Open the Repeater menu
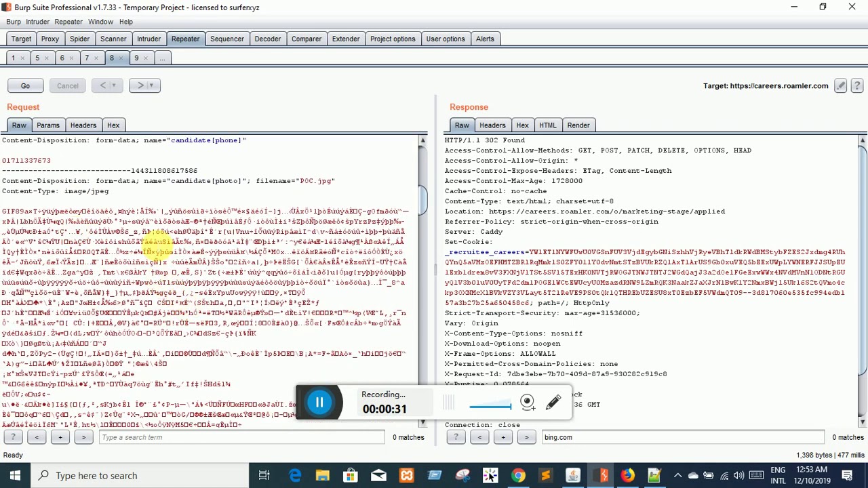Image resolution: width=868 pixels, height=488 pixels. point(68,22)
